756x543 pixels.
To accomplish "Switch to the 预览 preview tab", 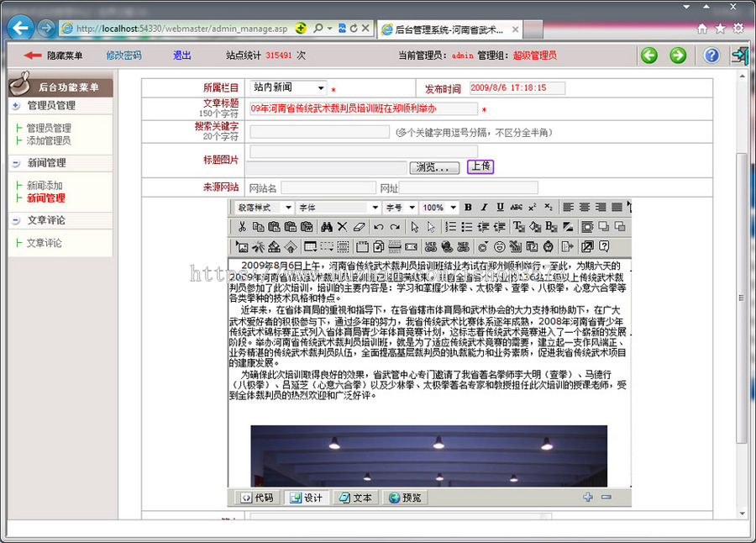I will (x=404, y=497).
